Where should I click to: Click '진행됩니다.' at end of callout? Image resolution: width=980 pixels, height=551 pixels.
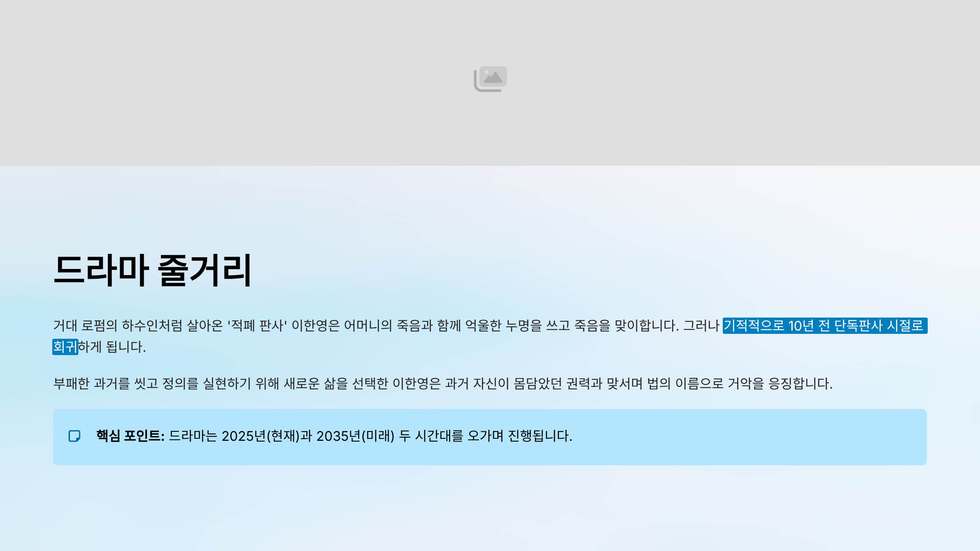540,436
